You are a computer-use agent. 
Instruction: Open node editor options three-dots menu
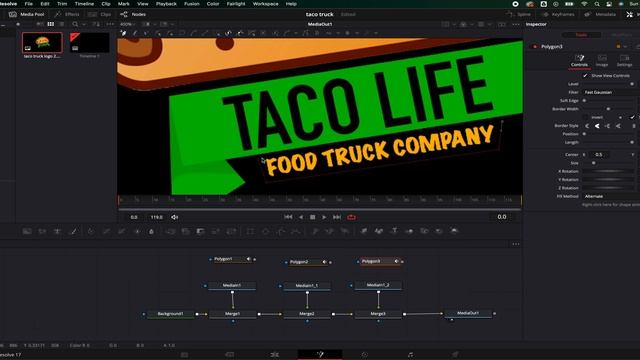(x=516, y=244)
